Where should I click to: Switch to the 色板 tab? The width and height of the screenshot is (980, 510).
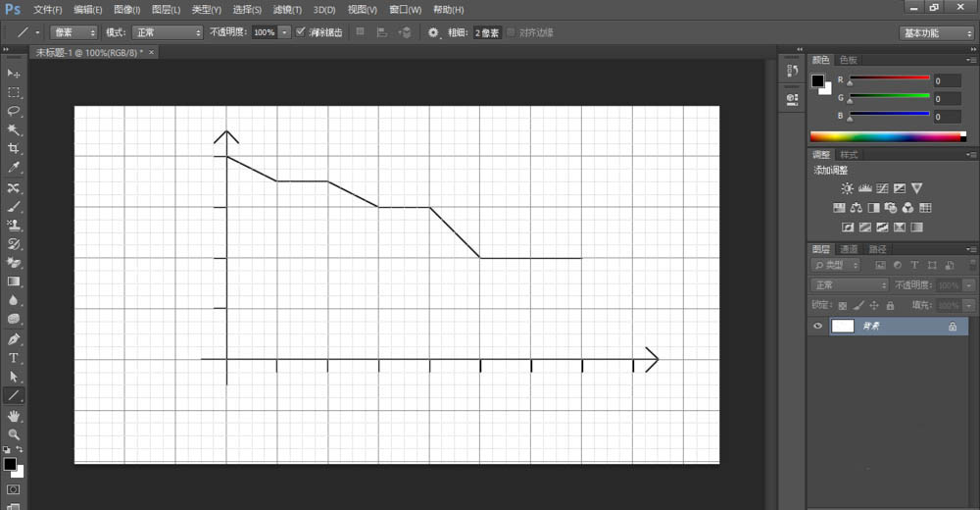point(848,60)
